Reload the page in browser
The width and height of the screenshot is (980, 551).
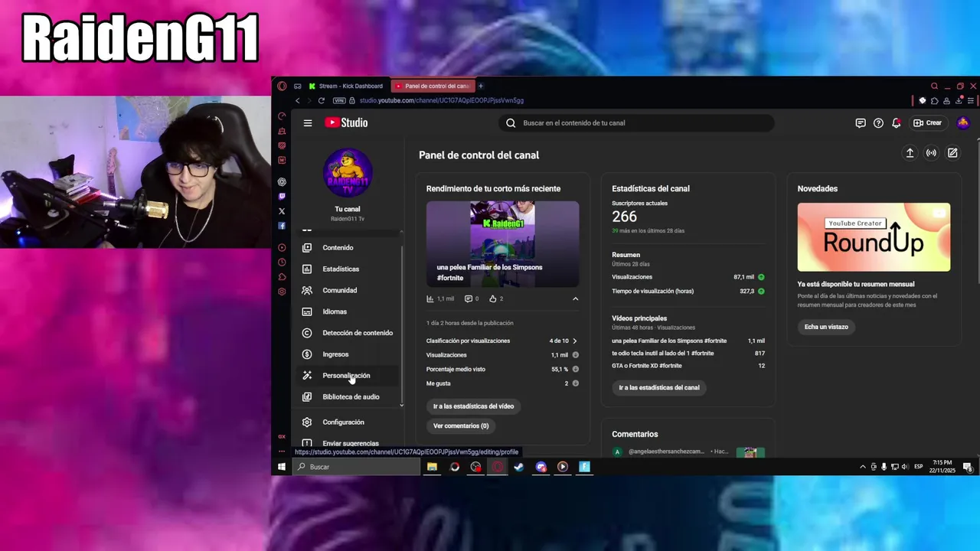click(x=321, y=100)
